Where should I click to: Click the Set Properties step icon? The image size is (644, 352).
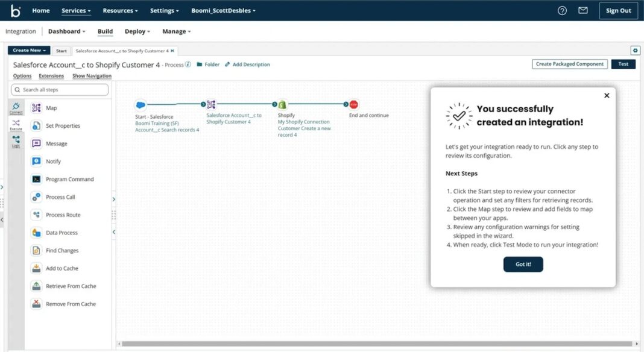point(36,125)
